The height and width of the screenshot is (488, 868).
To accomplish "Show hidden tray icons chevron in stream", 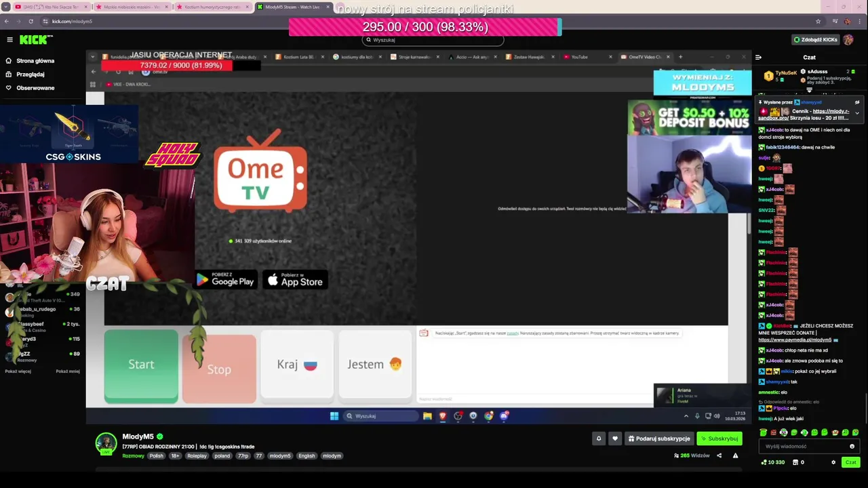I will click(686, 415).
